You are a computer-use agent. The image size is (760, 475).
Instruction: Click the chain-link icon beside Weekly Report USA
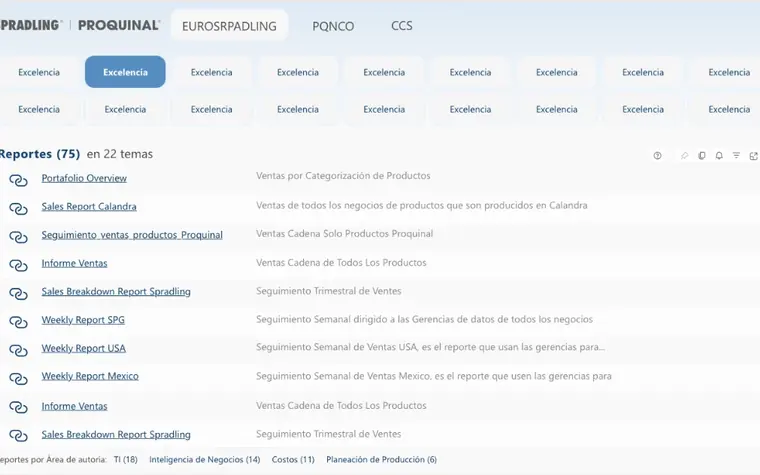pos(18,350)
